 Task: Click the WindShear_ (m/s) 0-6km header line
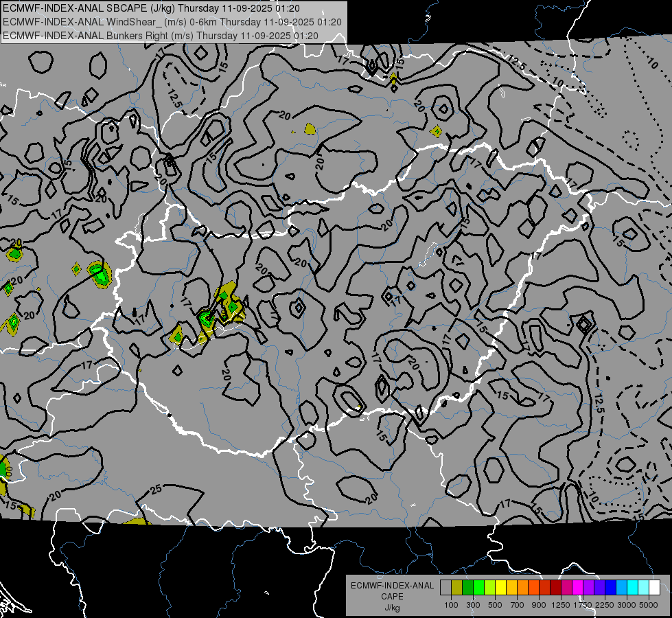172,22
